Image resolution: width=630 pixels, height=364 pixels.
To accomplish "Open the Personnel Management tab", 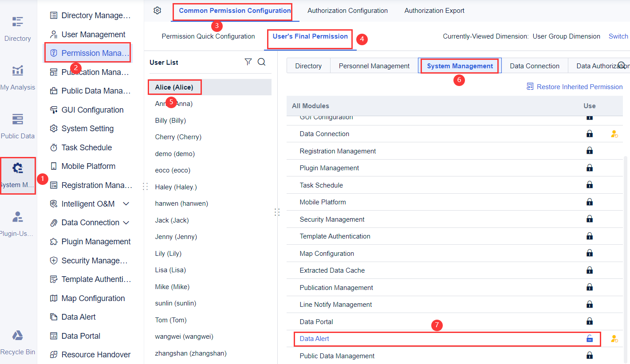I will 374,65.
